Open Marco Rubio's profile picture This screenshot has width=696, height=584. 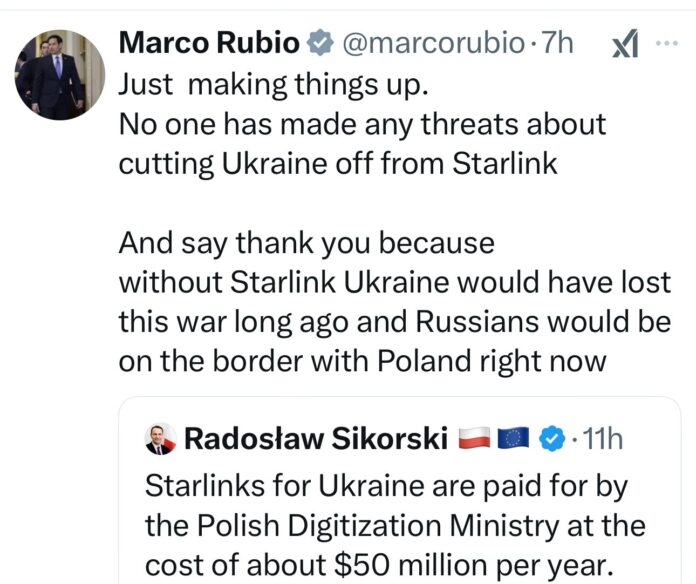[59, 73]
